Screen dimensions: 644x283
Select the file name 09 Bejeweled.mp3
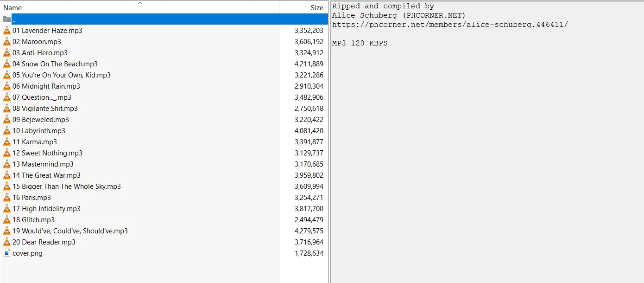[41, 120]
